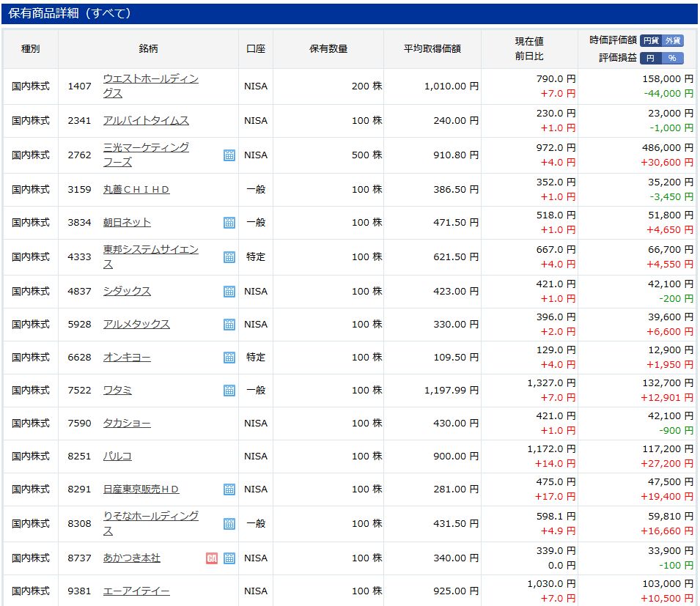Open シダックス stock link

pyautogui.click(x=127, y=291)
